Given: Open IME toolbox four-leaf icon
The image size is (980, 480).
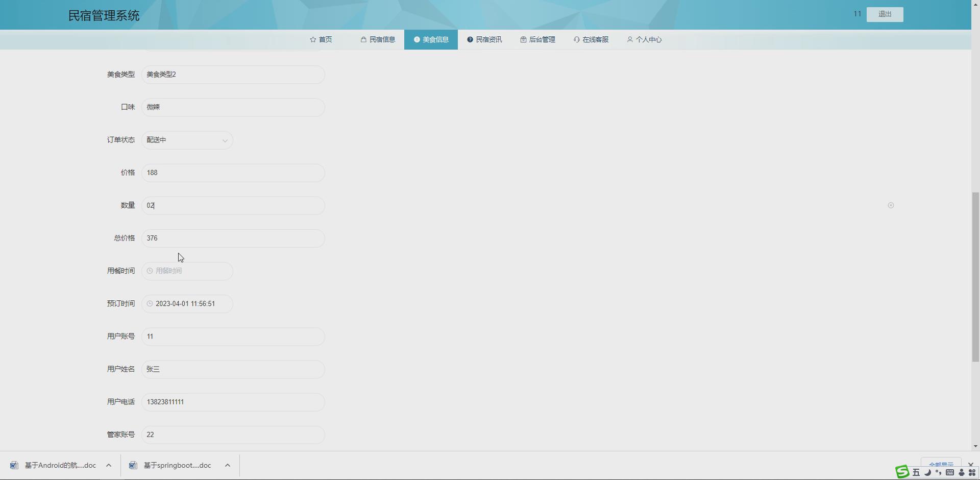Looking at the screenshot, I should pos(972,472).
